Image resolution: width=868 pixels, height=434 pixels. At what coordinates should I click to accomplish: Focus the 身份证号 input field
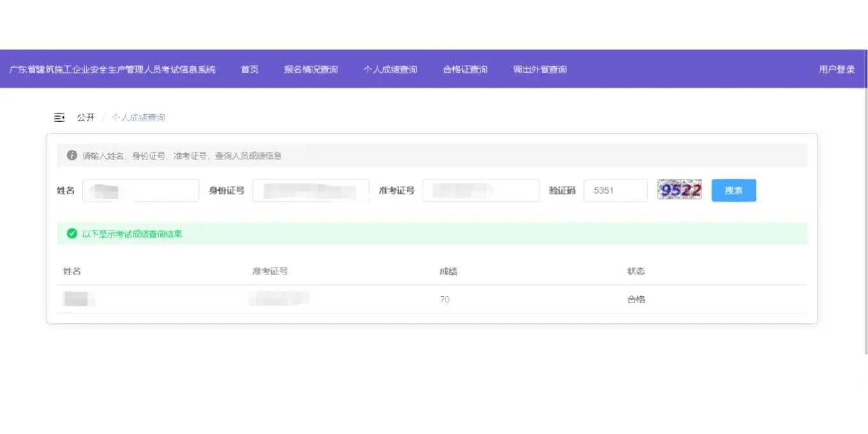[x=311, y=190]
